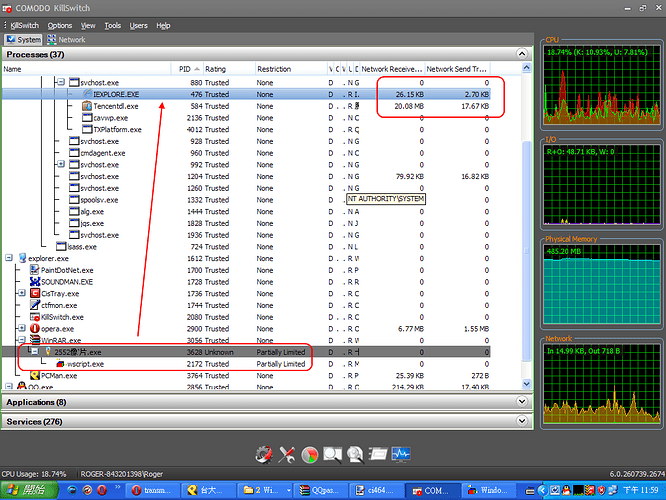Image resolution: width=666 pixels, height=500 pixels.
Task: Sort processes by PID column header
Action: tap(187, 69)
